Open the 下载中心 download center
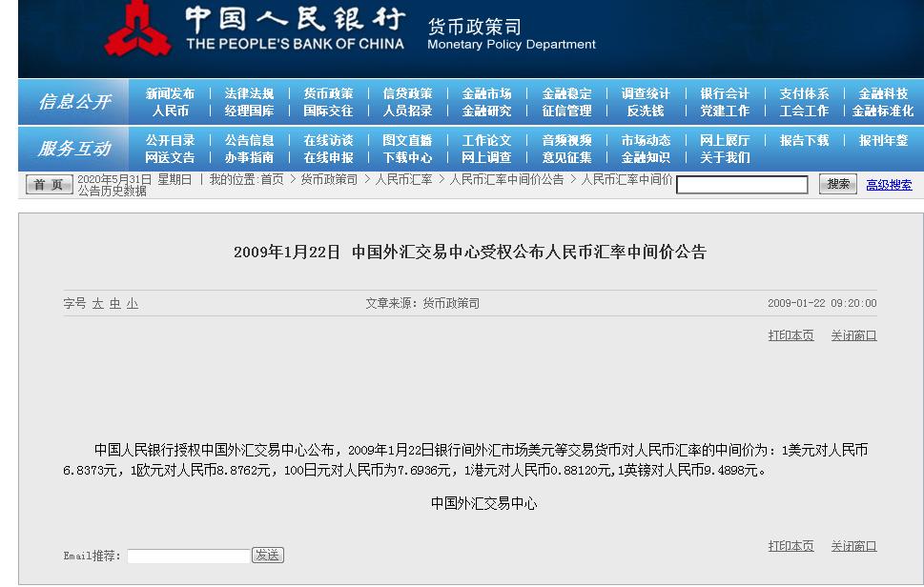This screenshot has width=924, height=587. pos(407,156)
